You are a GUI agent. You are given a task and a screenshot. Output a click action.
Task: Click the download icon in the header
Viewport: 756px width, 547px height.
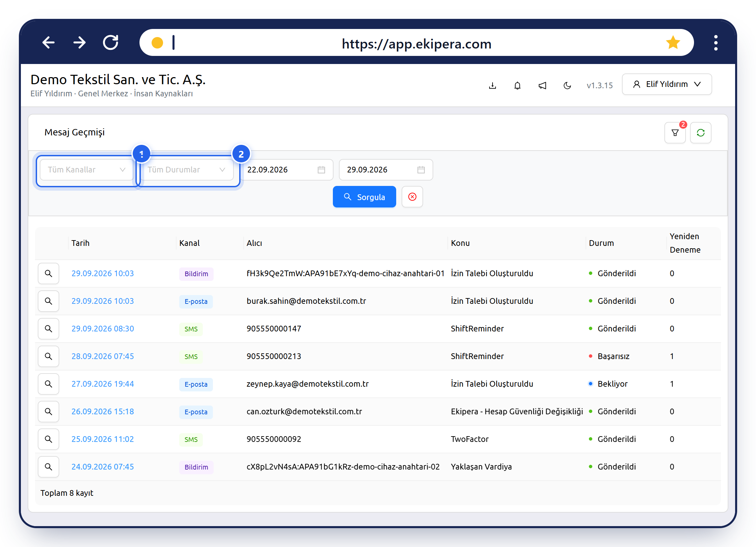pos(493,86)
